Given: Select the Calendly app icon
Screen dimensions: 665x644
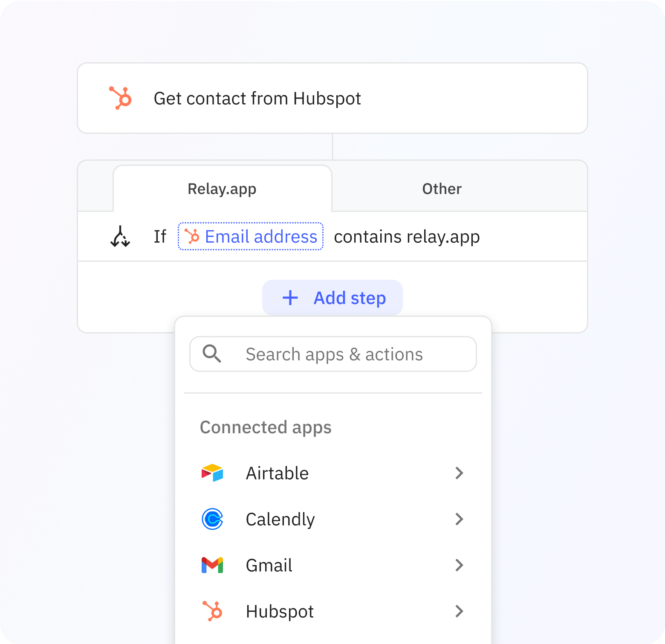Looking at the screenshot, I should [212, 519].
